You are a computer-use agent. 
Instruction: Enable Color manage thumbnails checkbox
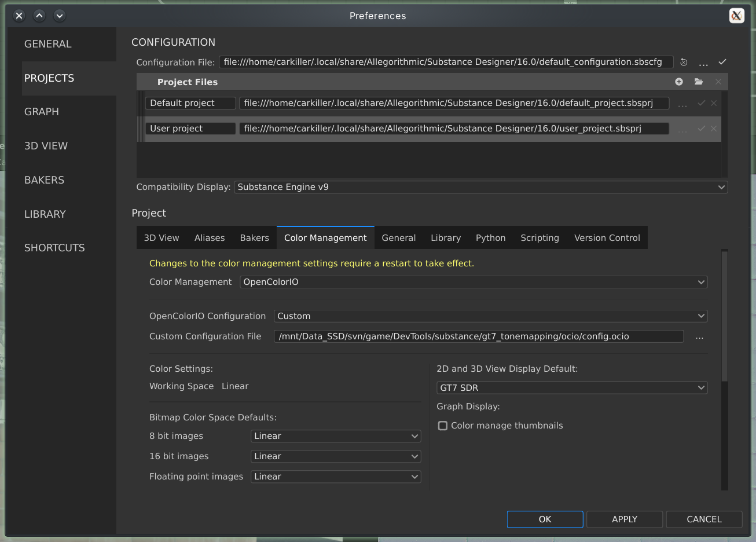click(x=443, y=426)
